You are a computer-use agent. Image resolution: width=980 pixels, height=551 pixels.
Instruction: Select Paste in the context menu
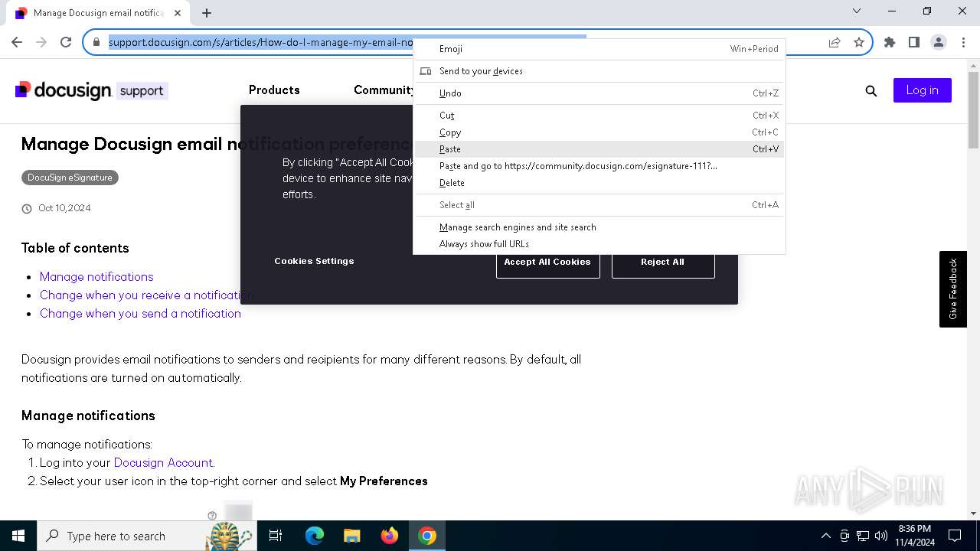(x=599, y=149)
